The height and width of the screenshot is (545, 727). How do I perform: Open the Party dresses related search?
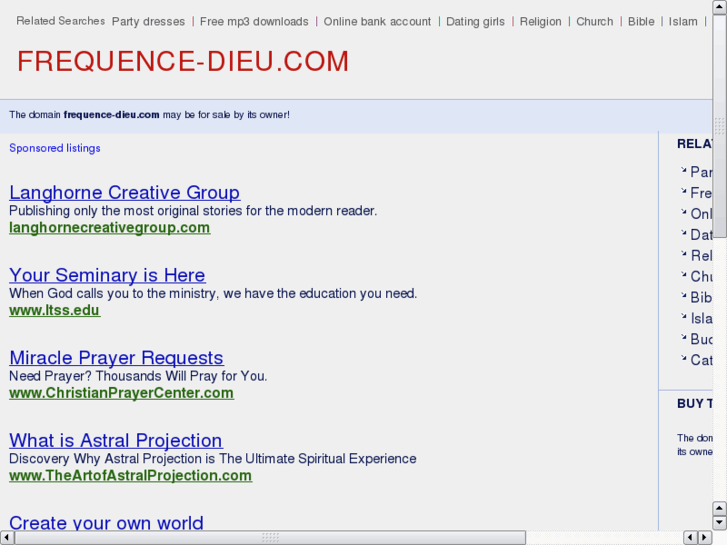pos(148,22)
